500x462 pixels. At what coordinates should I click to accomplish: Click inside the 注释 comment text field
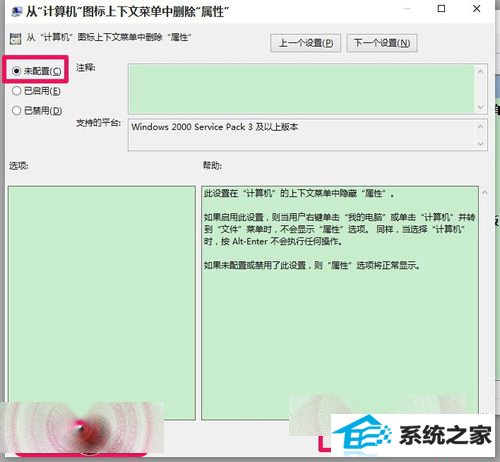pos(302,89)
